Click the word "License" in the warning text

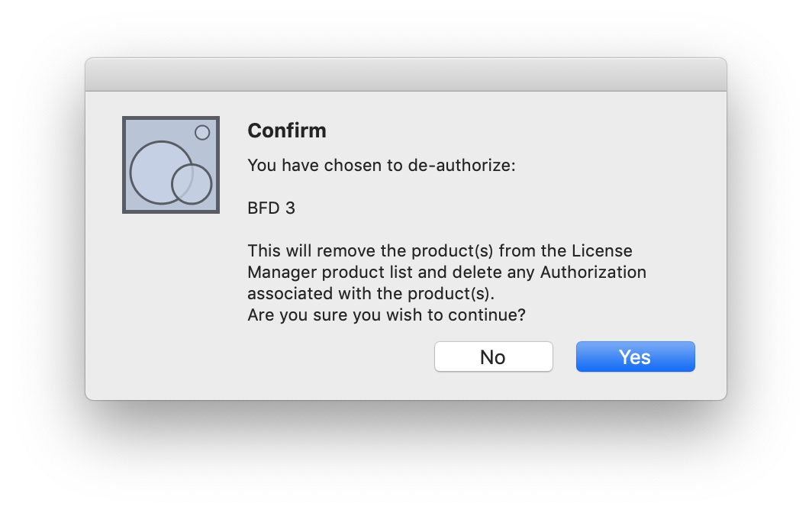(603, 250)
